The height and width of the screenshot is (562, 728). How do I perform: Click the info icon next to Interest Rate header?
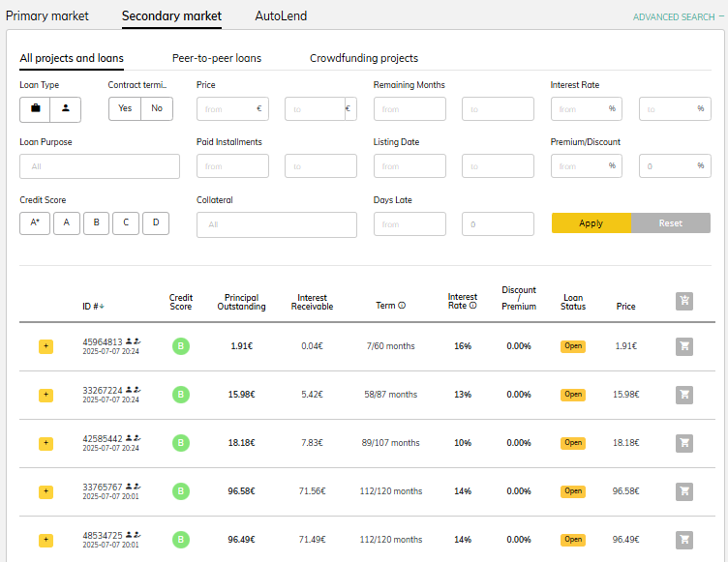click(473, 306)
